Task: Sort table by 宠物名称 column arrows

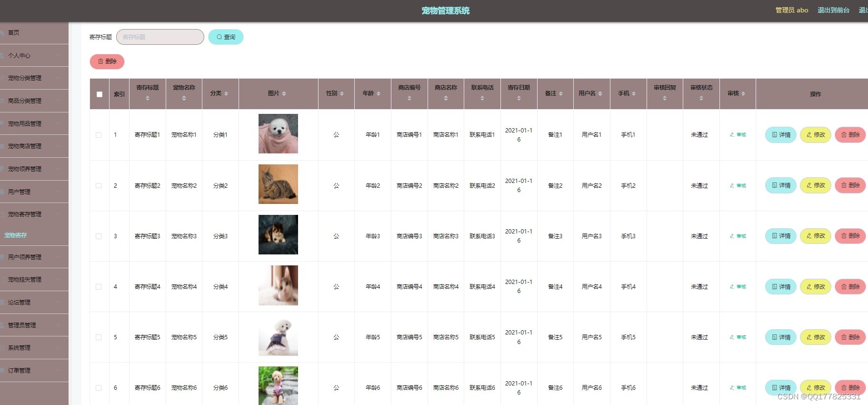Action: (x=184, y=98)
